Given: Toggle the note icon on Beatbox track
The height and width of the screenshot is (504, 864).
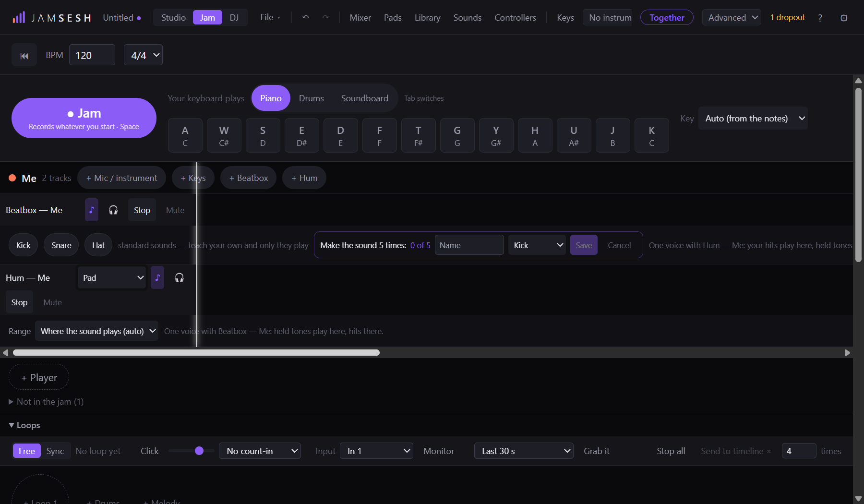Looking at the screenshot, I should pos(92,210).
